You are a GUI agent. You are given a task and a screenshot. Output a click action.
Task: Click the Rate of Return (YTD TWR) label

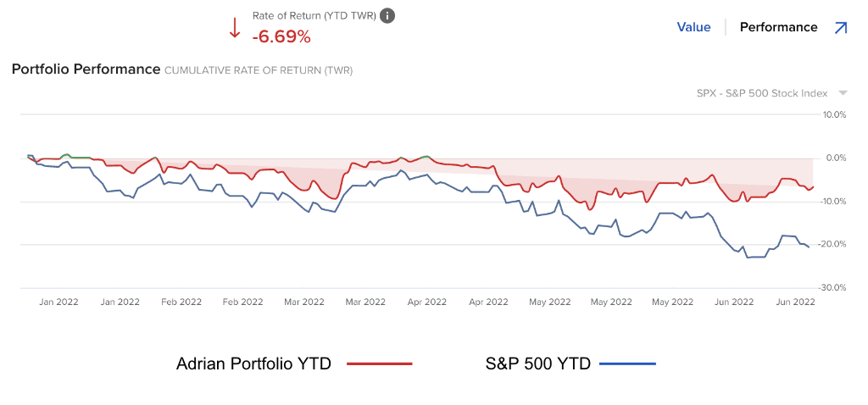[x=314, y=16]
